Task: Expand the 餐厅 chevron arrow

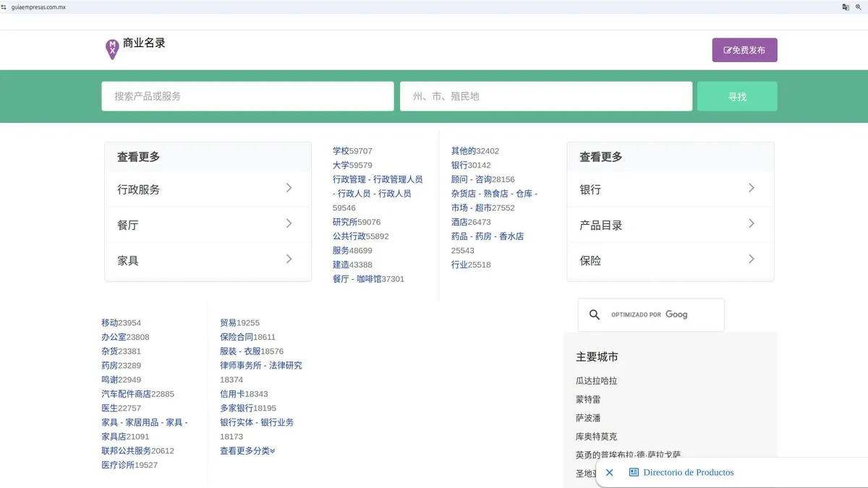Action: click(289, 223)
